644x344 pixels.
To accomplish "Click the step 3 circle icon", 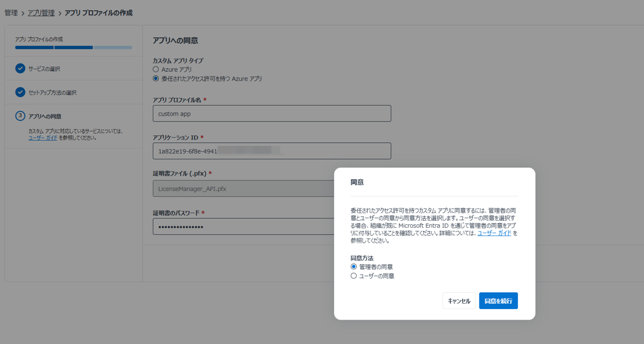I will (20, 116).
